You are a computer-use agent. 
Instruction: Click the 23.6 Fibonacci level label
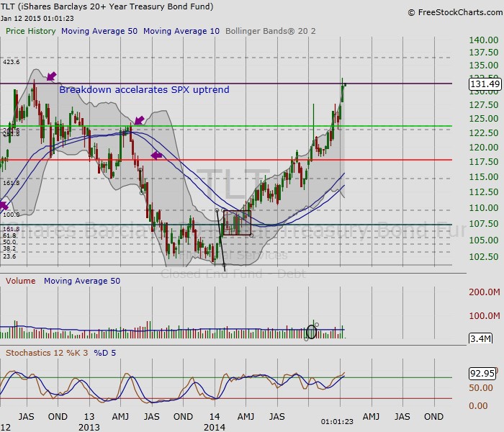[9, 256]
